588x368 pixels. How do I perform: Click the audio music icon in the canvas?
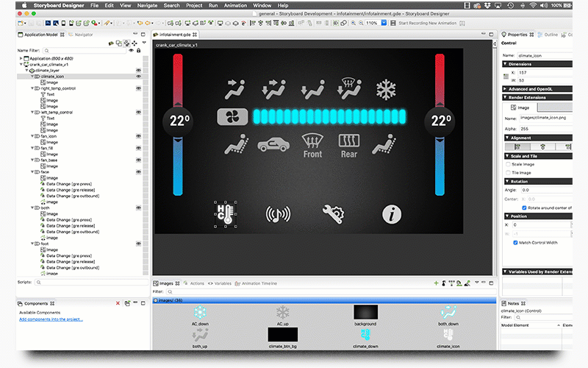point(278,214)
